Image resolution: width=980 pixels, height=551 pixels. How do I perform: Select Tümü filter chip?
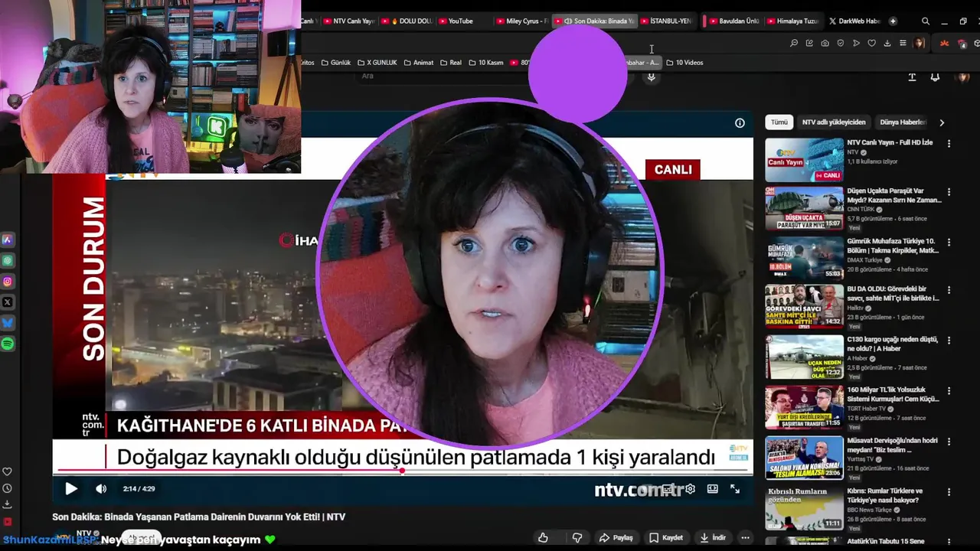click(x=779, y=122)
